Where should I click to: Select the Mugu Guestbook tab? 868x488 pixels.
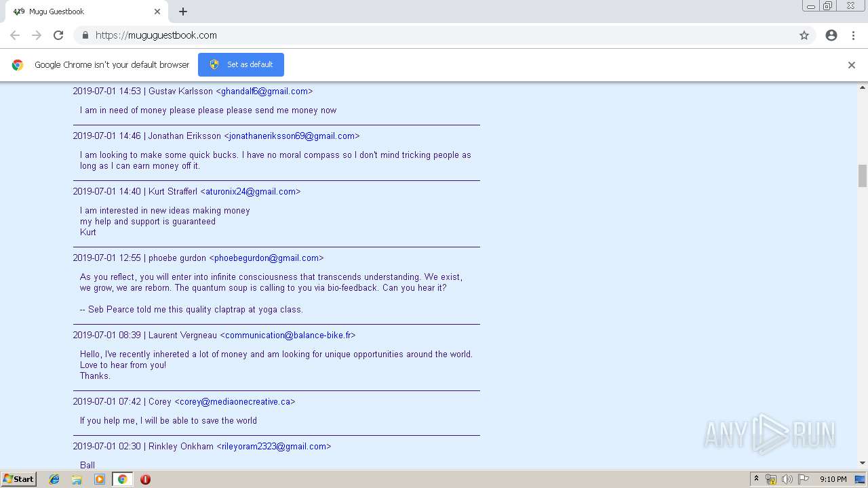coord(87,12)
